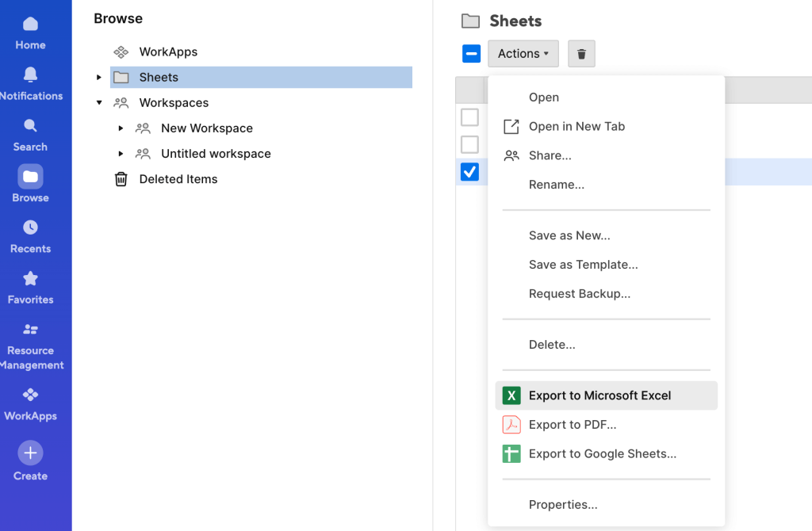This screenshot has height=531, width=812.
Task: Choose Save as Template
Action: 581,264
